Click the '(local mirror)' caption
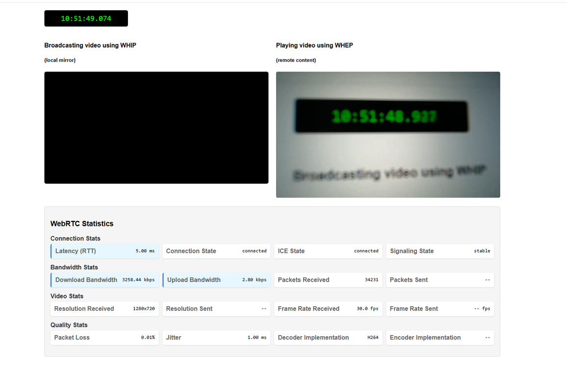Screen dimensions: 567x392 tap(60, 60)
